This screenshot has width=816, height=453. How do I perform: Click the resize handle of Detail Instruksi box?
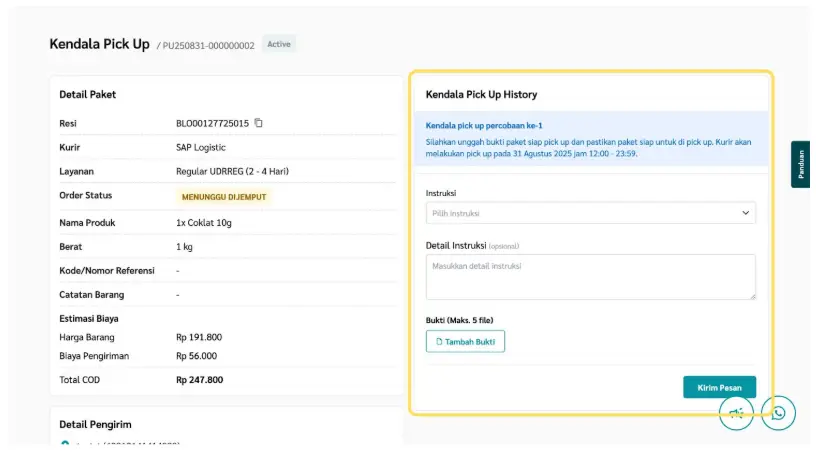pyautogui.click(x=752, y=295)
